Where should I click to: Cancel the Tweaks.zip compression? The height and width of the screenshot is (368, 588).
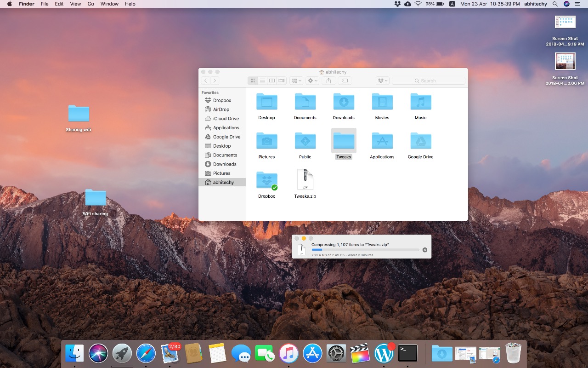click(x=424, y=249)
